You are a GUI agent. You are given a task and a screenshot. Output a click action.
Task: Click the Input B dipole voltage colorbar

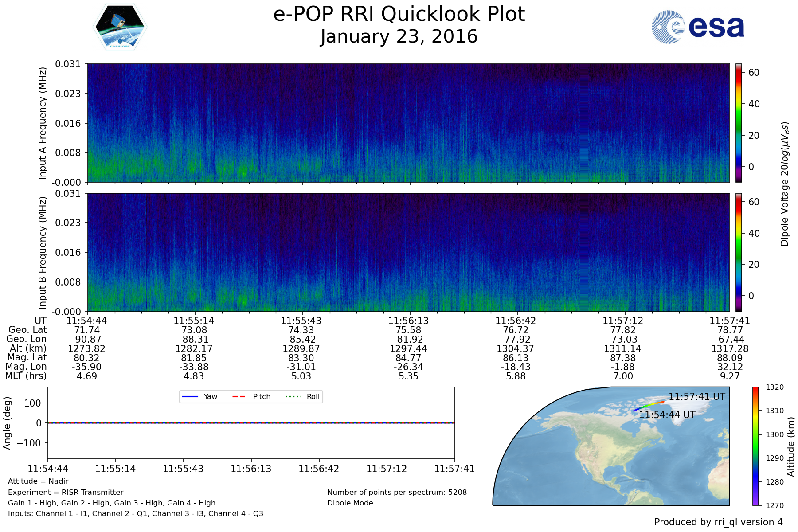[x=739, y=252]
